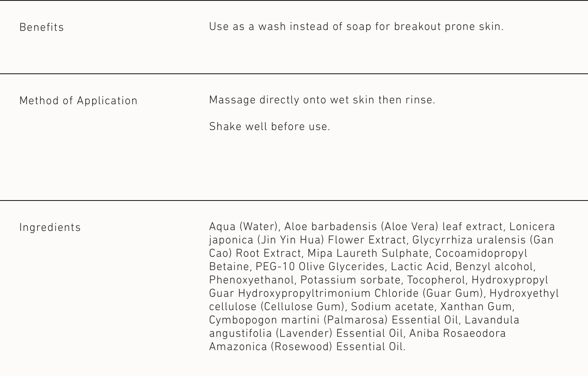Click the word "Phenoxyethanol"

click(251, 280)
